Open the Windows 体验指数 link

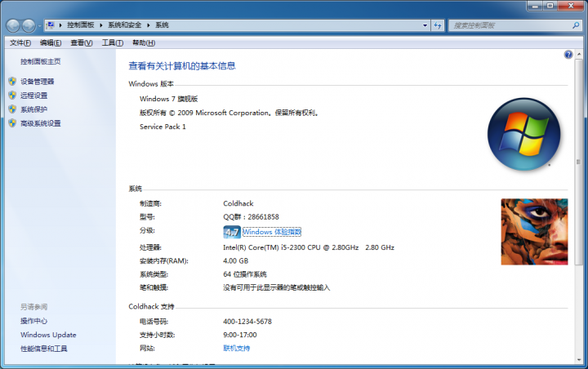point(272,232)
